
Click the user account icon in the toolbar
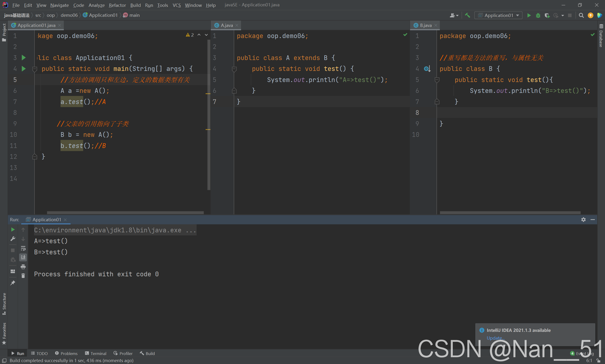(x=454, y=15)
